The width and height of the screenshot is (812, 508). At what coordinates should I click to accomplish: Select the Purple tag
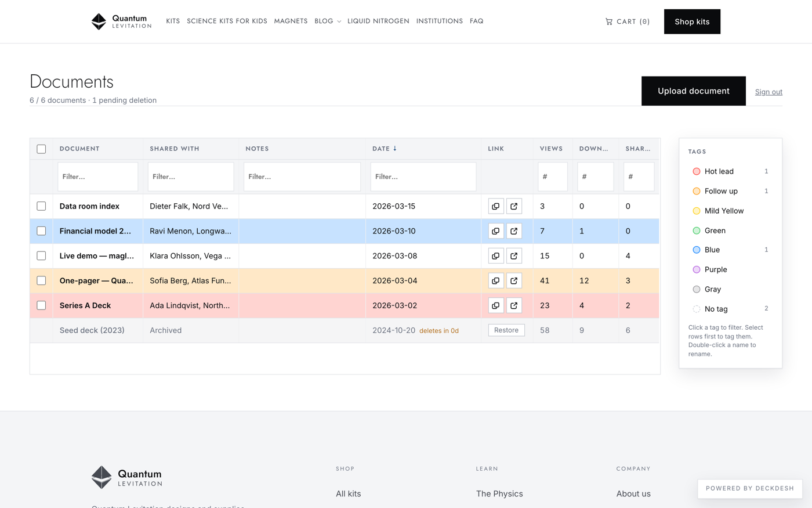pos(730,269)
